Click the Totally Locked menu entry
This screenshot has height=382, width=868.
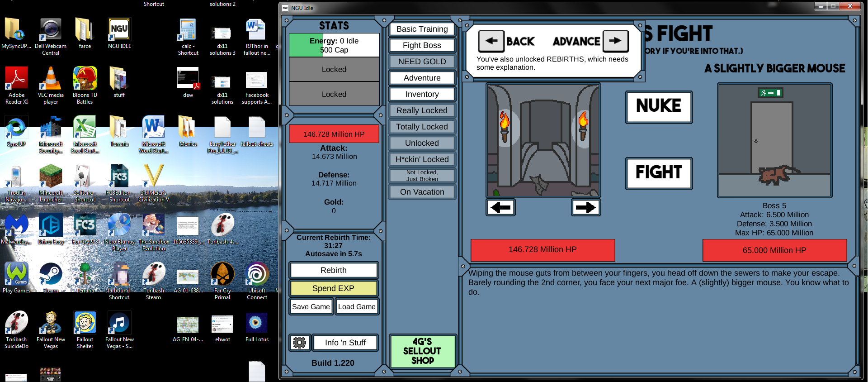[422, 127]
